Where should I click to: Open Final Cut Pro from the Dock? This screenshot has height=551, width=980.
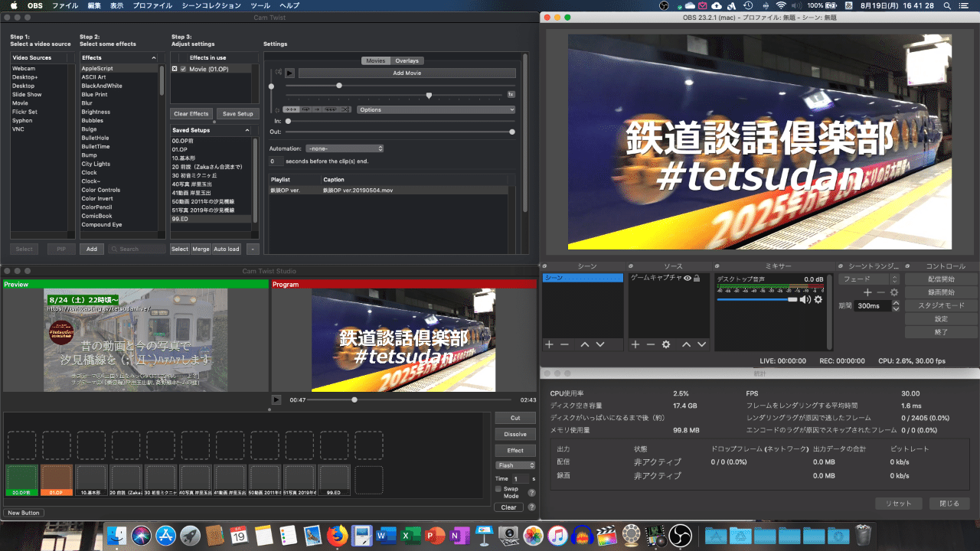608,535
